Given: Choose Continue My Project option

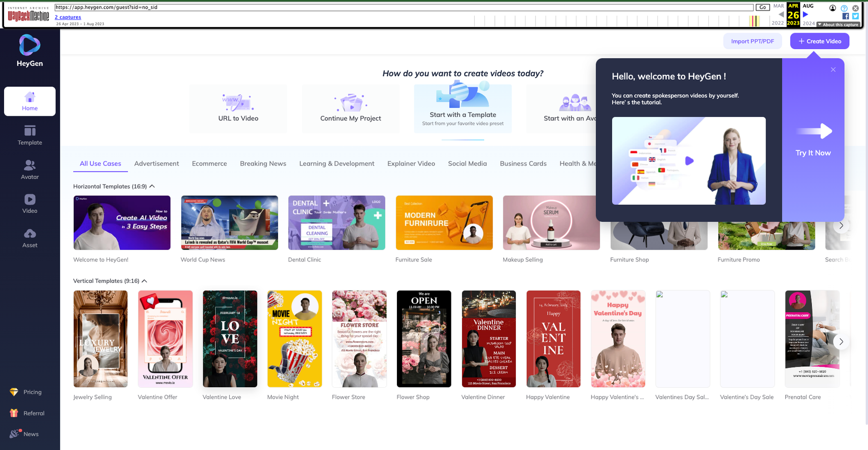Looking at the screenshot, I should (351, 108).
